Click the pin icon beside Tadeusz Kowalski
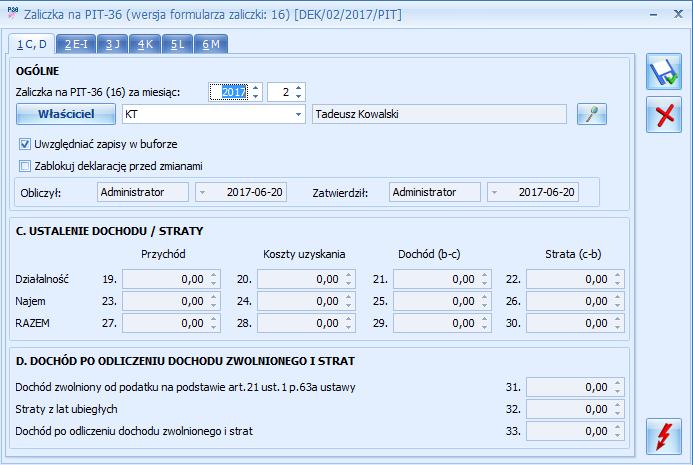Screen dimensions: 693x465 (x=591, y=114)
